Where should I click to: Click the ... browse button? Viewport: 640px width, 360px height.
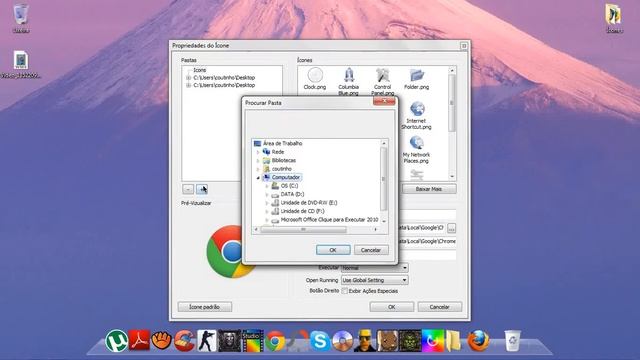451,229
